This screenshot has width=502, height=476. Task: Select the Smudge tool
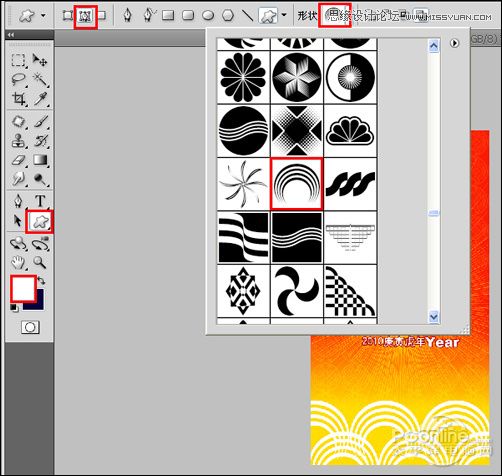[18, 179]
